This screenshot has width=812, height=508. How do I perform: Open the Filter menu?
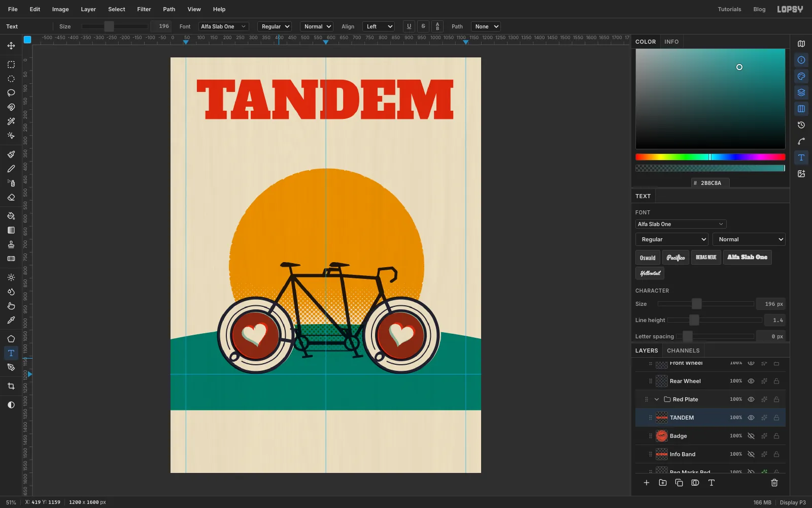coord(144,9)
